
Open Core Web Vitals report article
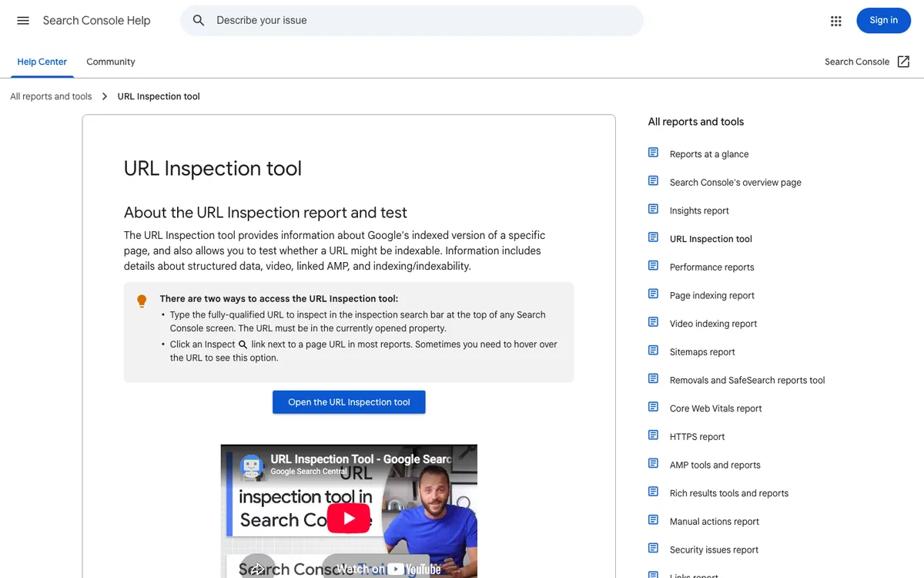point(715,408)
